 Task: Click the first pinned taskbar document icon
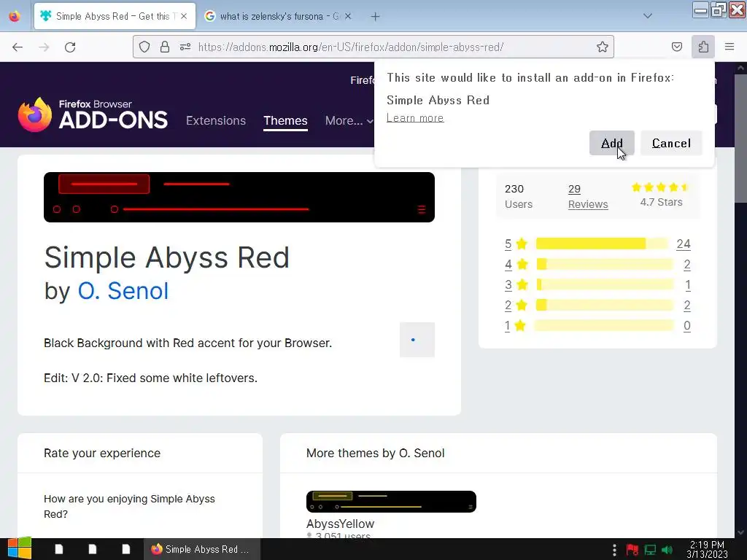click(x=59, y=549)
